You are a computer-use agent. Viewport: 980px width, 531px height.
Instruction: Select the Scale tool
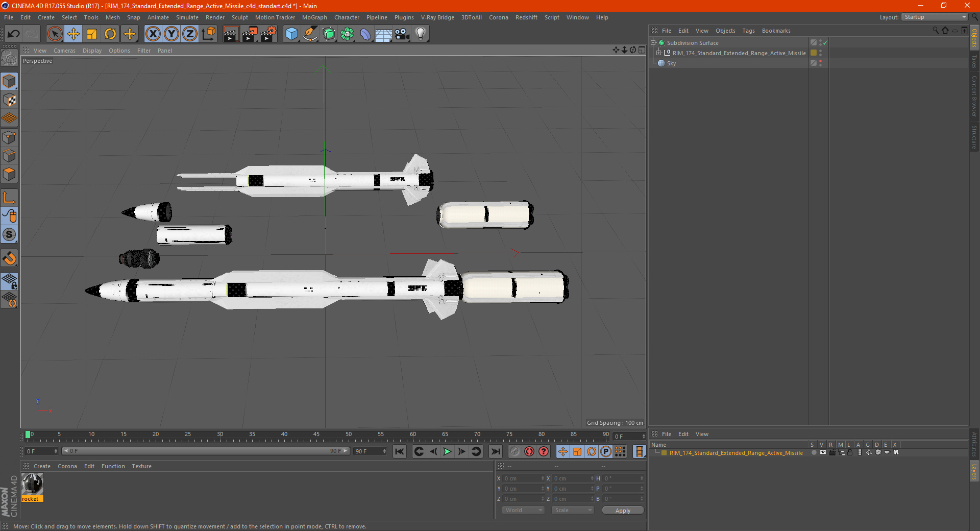click(x=91, y=34)
